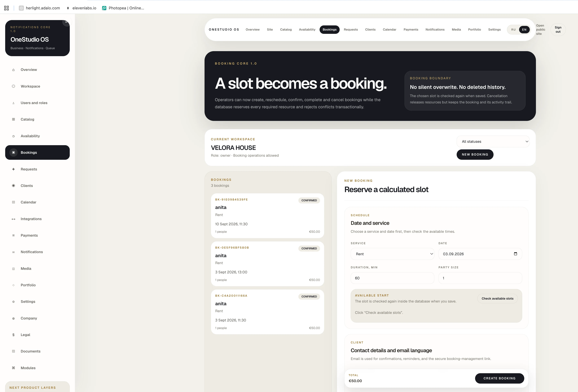Click the Sign out button
Screen dimensions: 578x392
click(x=558, y=30)
